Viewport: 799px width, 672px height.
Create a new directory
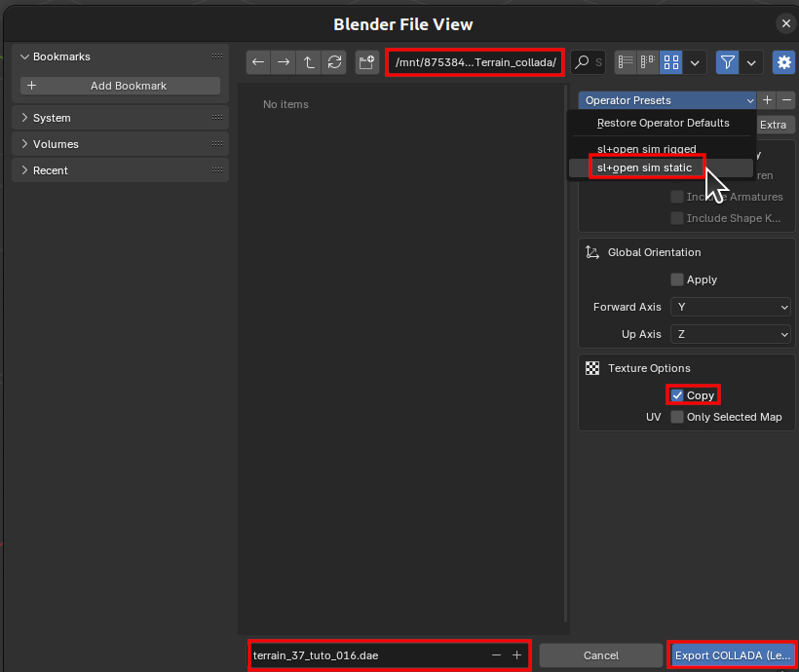point(367,62)
